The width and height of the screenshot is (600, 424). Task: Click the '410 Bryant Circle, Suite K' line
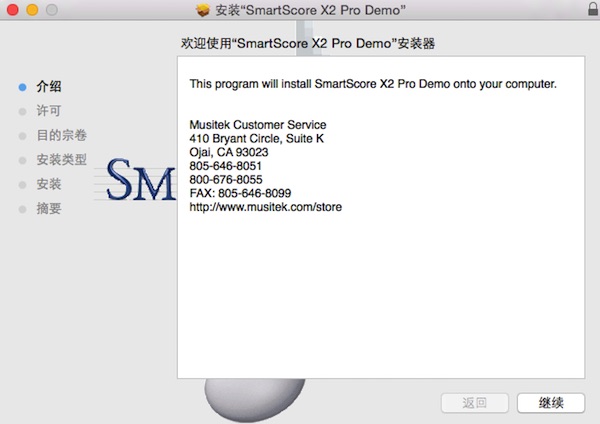[x=256, y=139]
